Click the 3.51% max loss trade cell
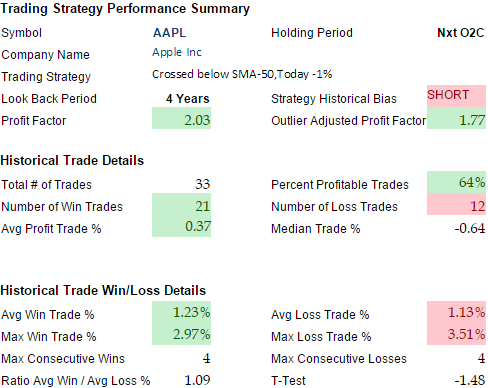This screenshot has width=488, height=388. tap(456, 334)
